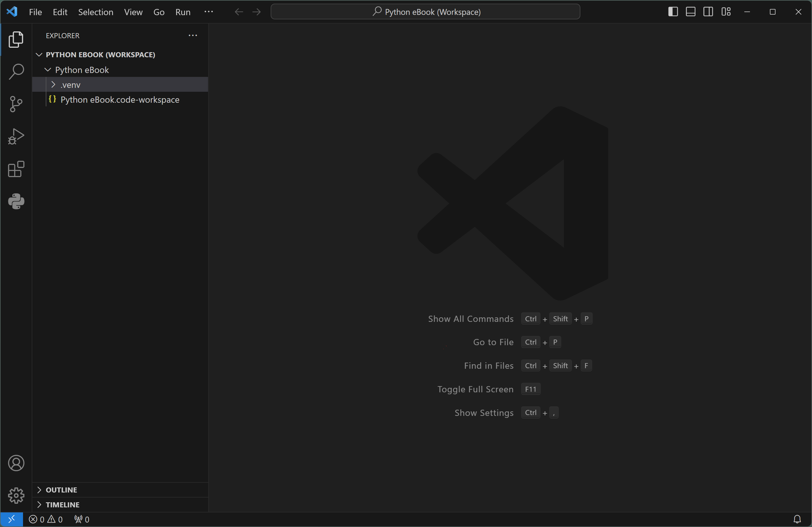Open the Search view in activity bar

coord(16,72)
